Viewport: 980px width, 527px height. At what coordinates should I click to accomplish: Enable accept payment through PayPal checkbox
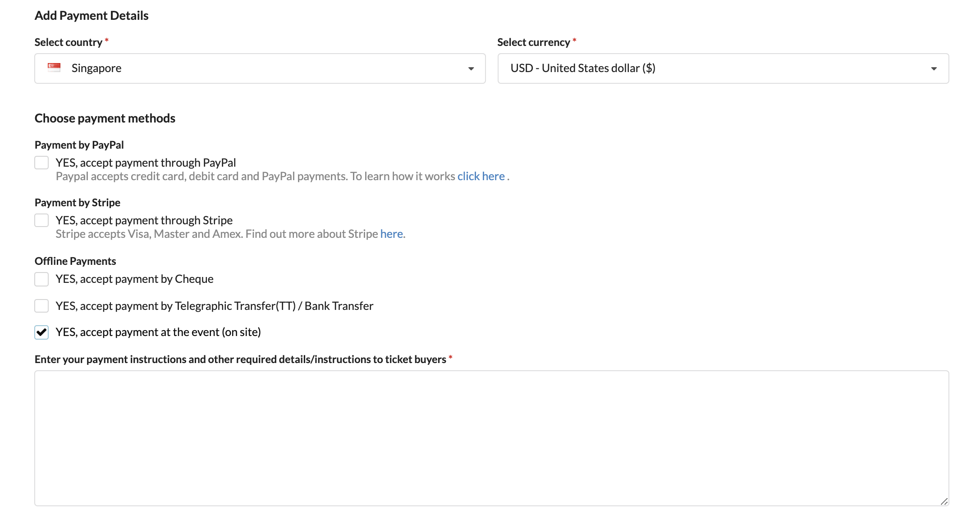[41, 163]
